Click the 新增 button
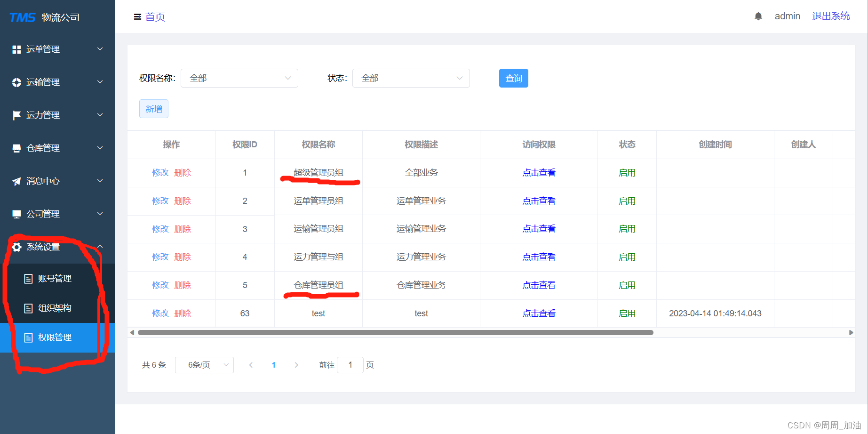This screenshot has width=868, height=434. (x=154, y=109)
